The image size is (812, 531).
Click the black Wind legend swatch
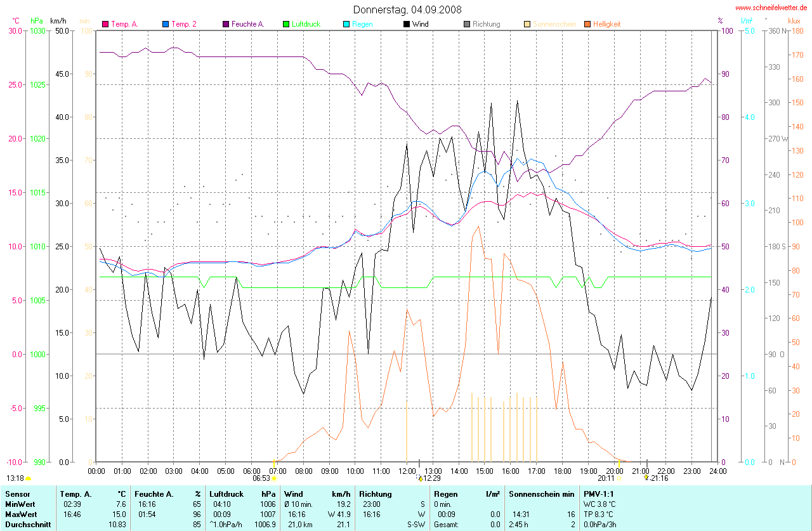click(x=407, y=24)
